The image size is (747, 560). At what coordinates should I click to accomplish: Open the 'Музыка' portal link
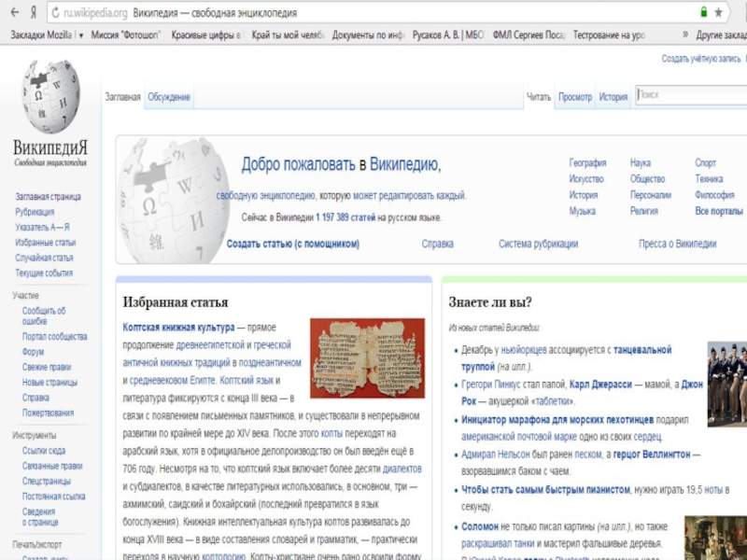click(x=582, y=211)
